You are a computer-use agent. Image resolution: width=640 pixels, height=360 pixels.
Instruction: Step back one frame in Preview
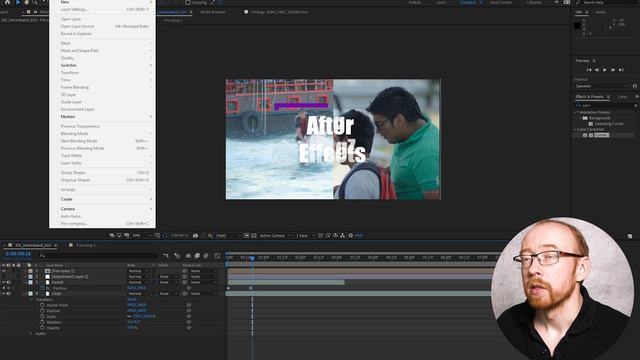pyautogui.click(x=597, y=70)
